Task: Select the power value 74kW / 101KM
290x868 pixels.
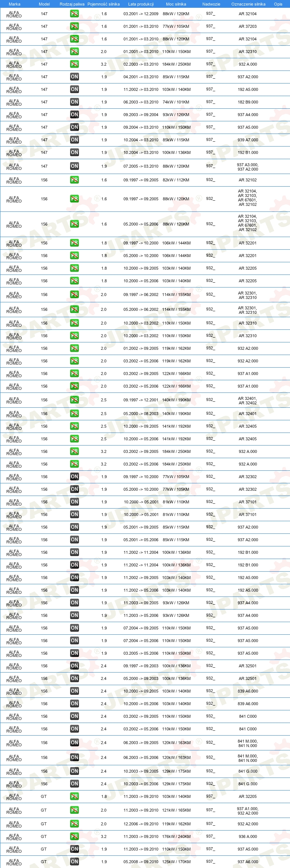Action: (x=176, y=102)
